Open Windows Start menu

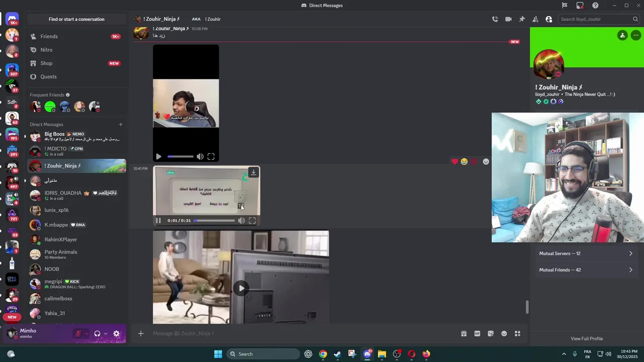pyautogui.click(x=218, y=354)
